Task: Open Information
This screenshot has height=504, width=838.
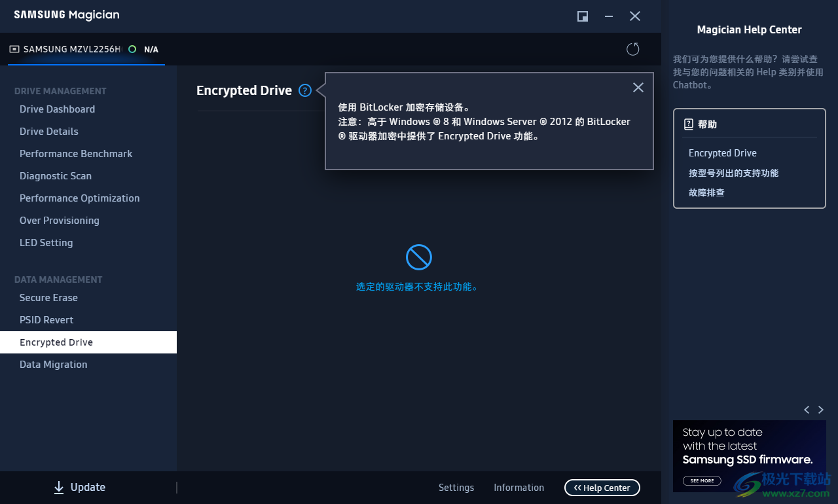Action: pyautogui.click(x=519, y=488)
